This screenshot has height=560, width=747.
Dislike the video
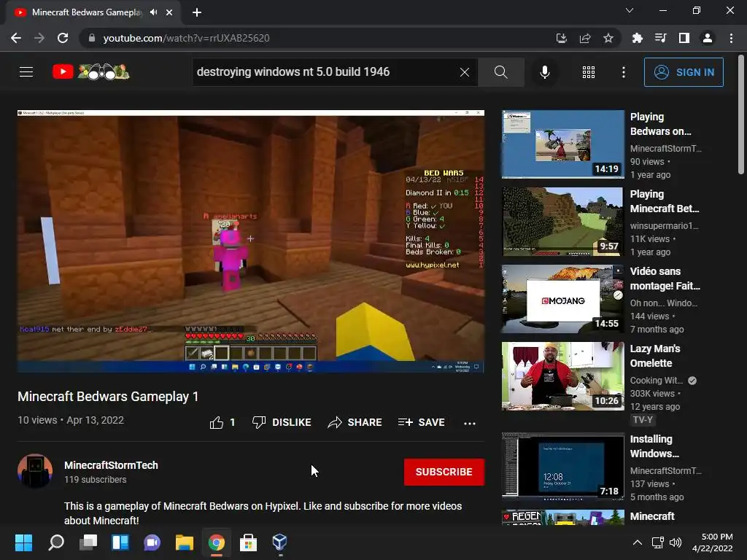(282, 422)
